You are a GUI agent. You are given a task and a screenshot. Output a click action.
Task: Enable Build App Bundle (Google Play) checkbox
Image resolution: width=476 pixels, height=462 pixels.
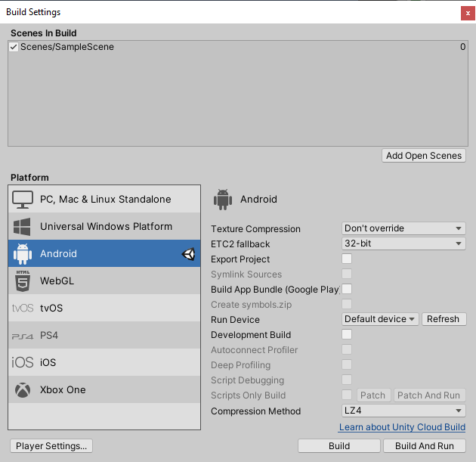[x=347, y=289]
